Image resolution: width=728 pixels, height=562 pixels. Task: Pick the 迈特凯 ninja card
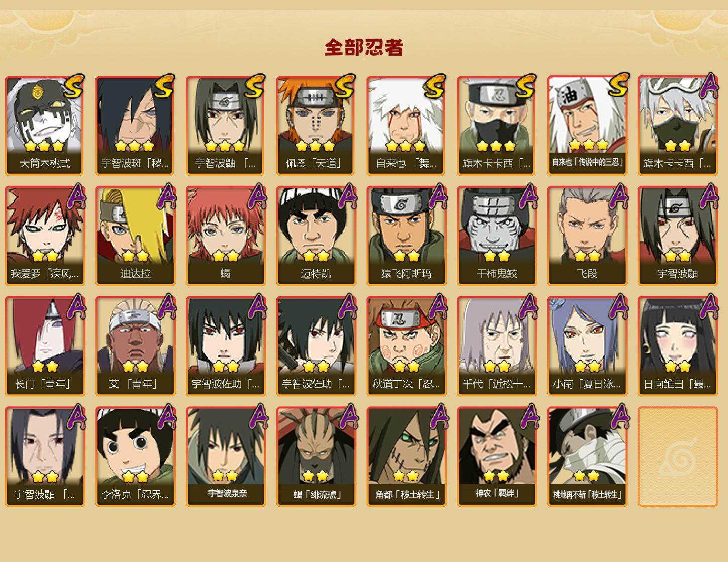click(x=316, y=236)
